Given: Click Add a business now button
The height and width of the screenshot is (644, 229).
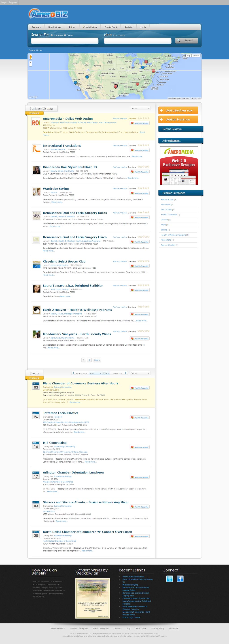Looking at the screenshot, I should tap(178, 110).
